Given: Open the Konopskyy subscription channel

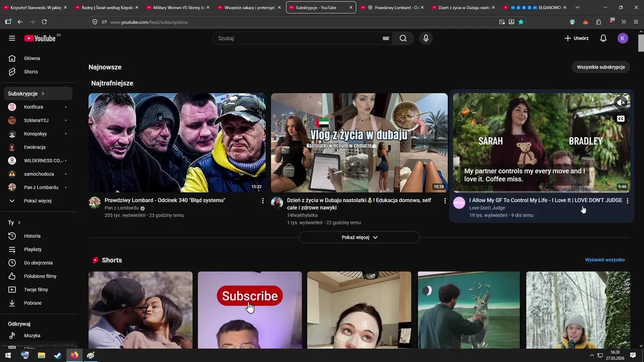Looking at the screenshot, I should [x=39, y=134].
